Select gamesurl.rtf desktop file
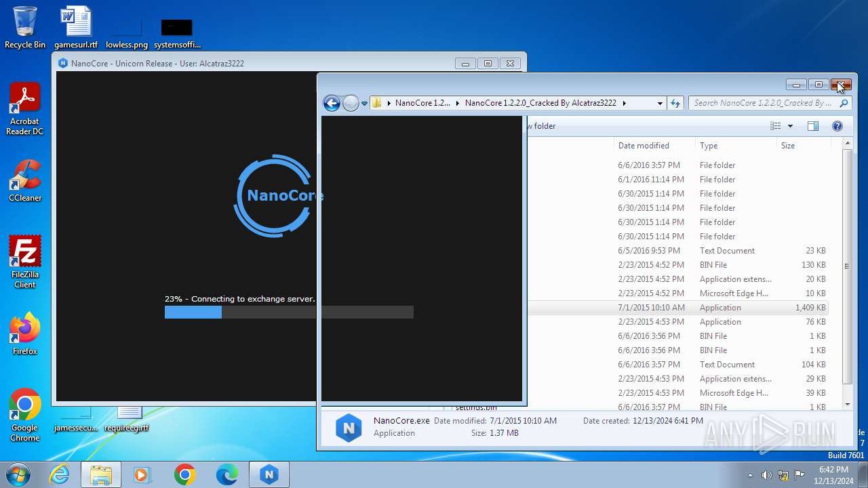Viewport: 868px width, 488px height. pos(76,27)
